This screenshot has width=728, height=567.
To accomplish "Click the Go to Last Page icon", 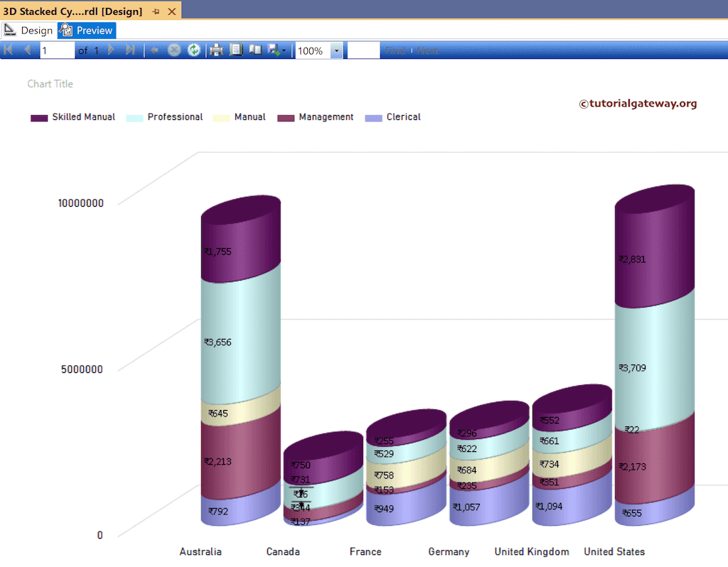I will [132, 50].
